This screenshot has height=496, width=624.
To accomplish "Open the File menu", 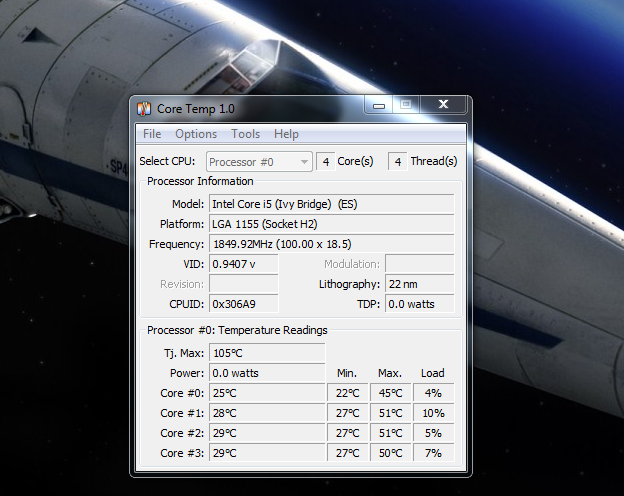I will (152, 134).
